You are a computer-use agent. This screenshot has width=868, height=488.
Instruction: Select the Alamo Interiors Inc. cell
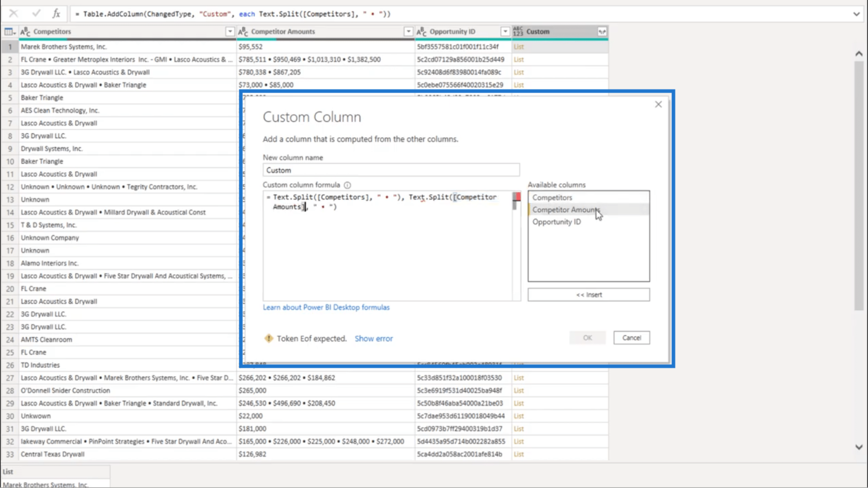pos(128,263)
